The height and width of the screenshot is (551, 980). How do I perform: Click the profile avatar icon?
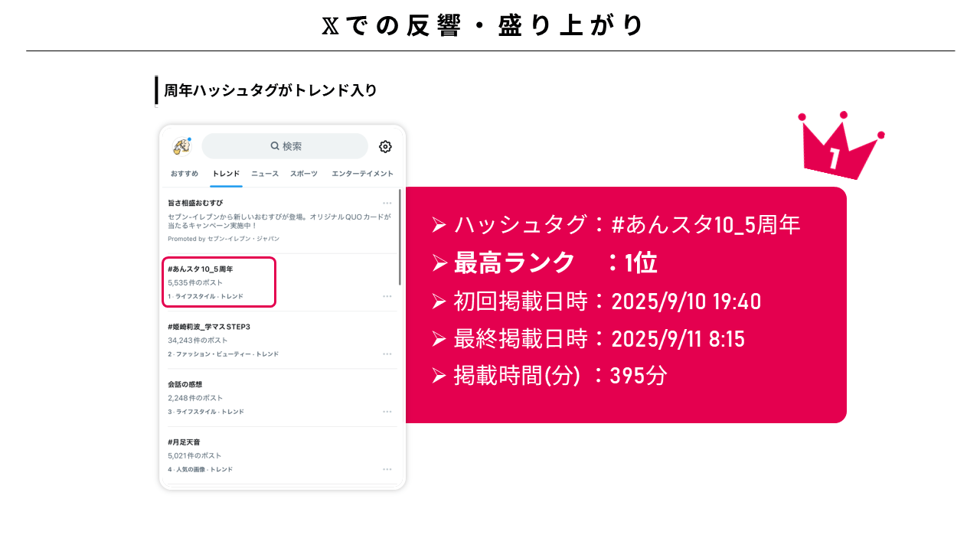tap(181, 146)
